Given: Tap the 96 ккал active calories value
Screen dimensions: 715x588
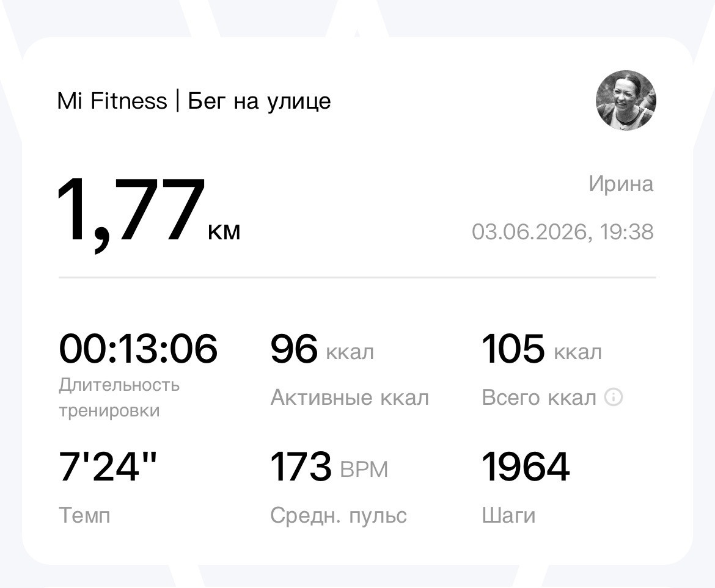Looking at the screenshot, I should pyautogui.click(x=322, y=349).
